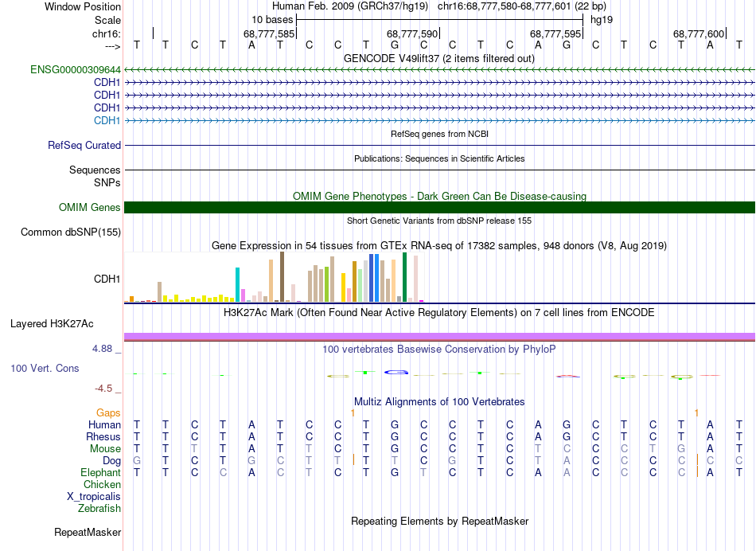The image size is (756, 551).
Task: Click the orange Gaps row label
Action: click(x=108, y=412)
